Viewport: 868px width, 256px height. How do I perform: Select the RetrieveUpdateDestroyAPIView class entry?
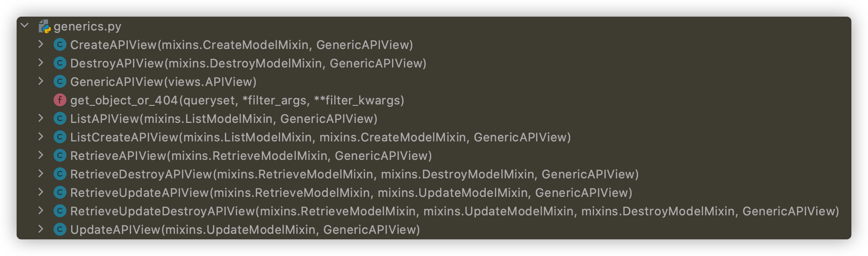(455, 211)
